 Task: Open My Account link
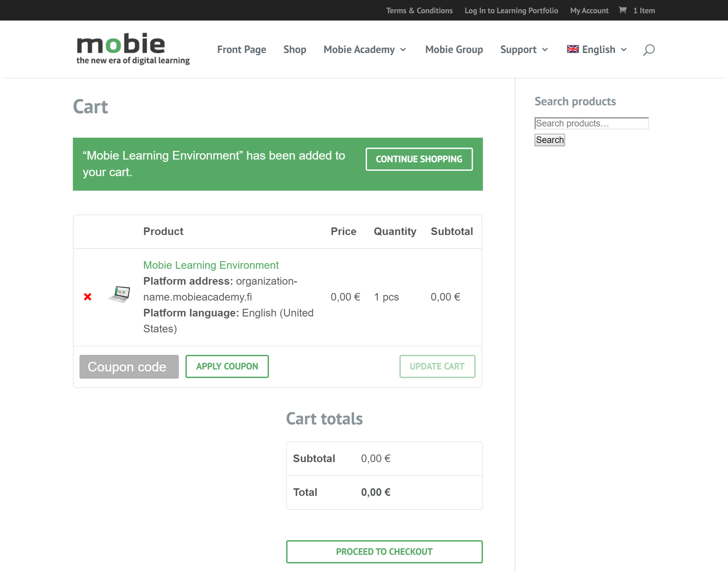pyautogui.click(x=589, y=11)
